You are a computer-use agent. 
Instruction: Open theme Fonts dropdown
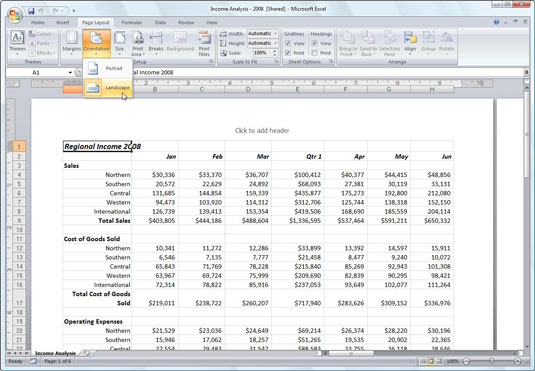[41, 43]
